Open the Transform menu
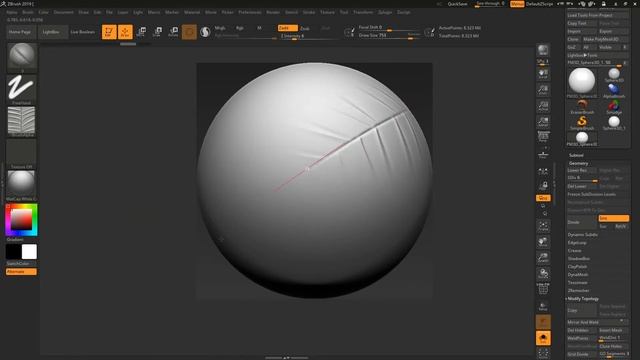 pyautogui.click(x=363, y=12)
